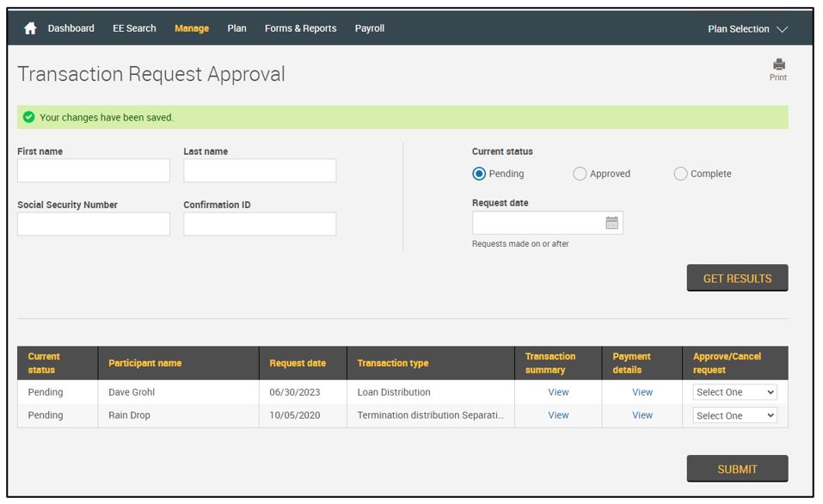Open approve/cancel dropdown for Rain Drop

pos(734,415)
